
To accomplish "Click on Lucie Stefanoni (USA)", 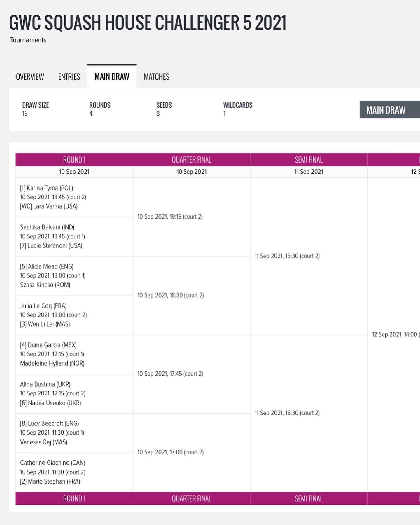I will (x=51, y=246).
